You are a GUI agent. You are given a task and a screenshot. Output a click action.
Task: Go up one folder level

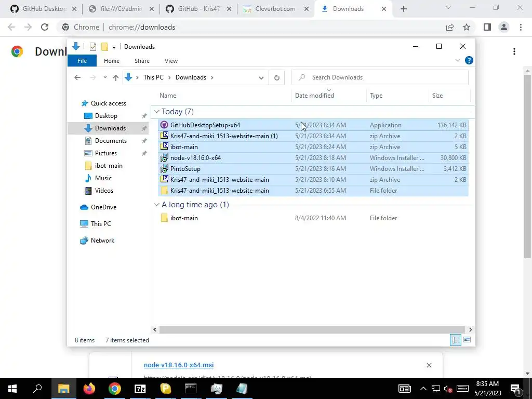point(116,78)
